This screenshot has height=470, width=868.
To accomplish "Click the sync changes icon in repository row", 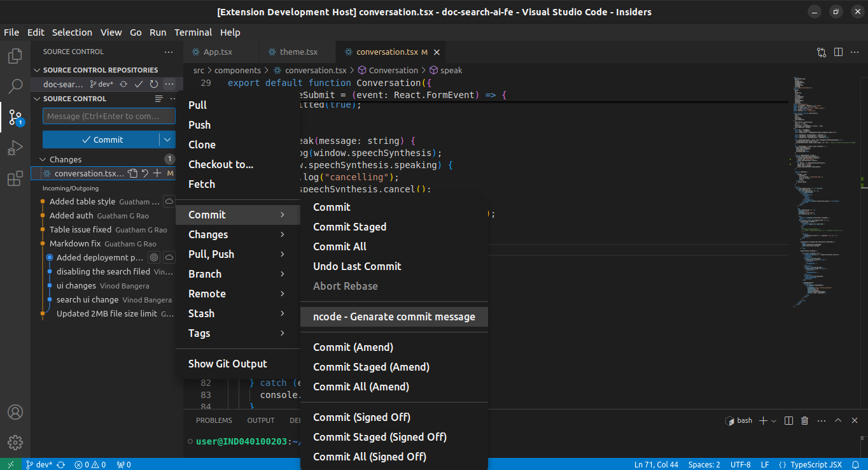I will coord(123,84).
